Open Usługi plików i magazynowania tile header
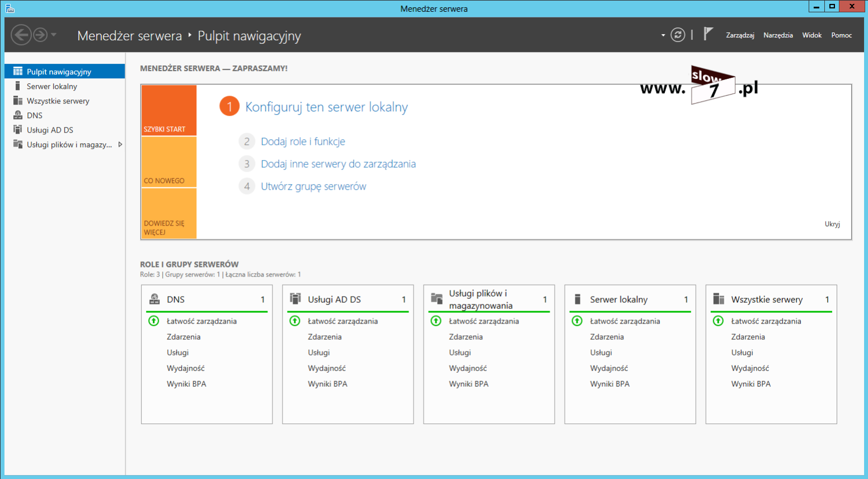The image size is (868, 479). click(x=489, y=299)
